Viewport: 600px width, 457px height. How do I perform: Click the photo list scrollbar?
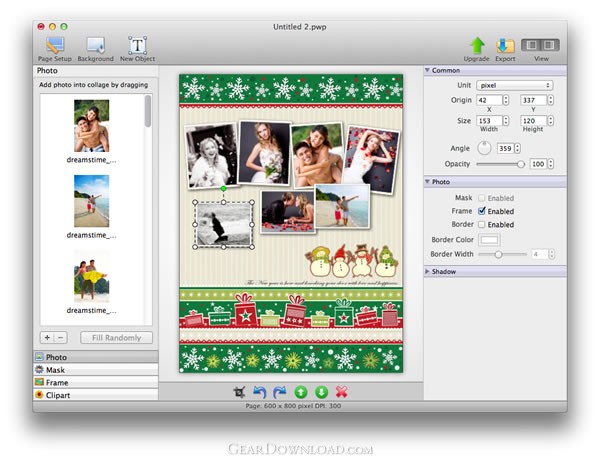[148, 111]
